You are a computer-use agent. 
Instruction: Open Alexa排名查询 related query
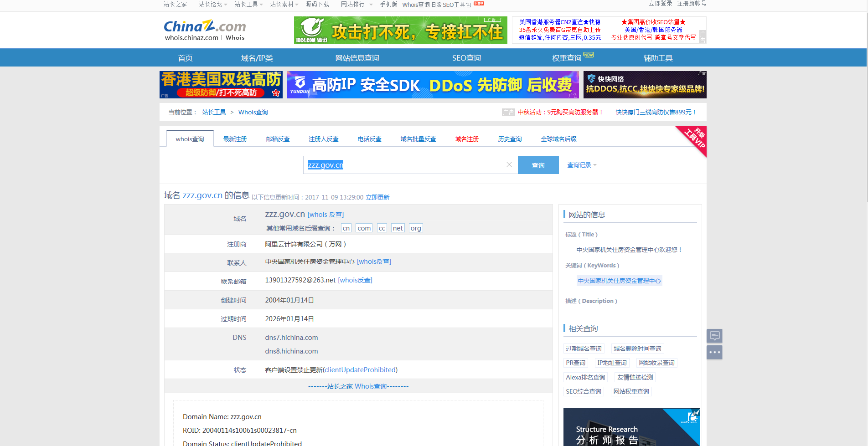click(585, 377)
